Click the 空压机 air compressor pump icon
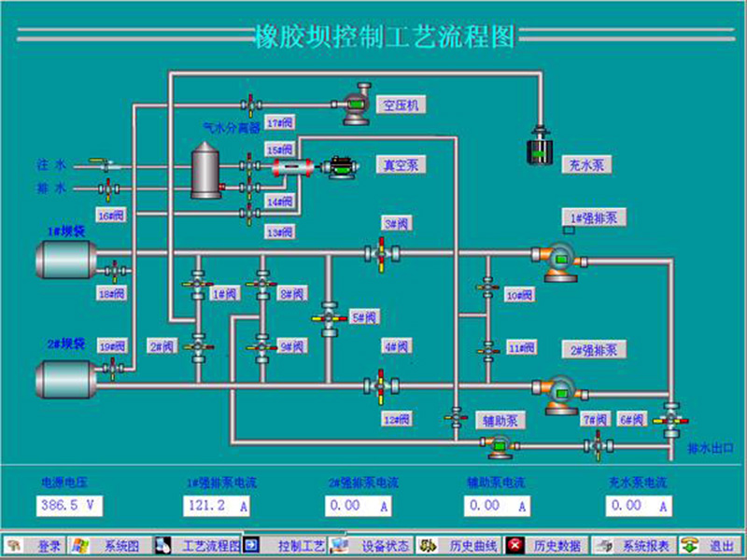This screenshot has height=560, width=747. pyautogui.click(x=356, y=105)
